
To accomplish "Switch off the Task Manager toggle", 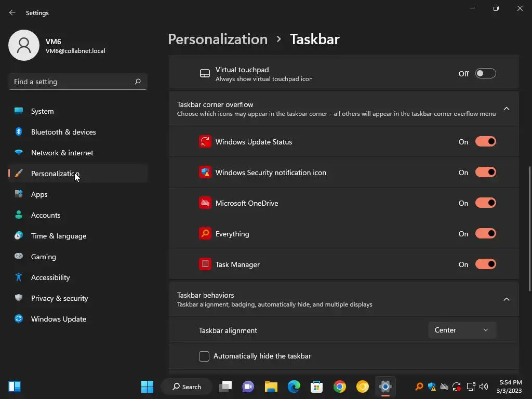I will coord(486,264).
